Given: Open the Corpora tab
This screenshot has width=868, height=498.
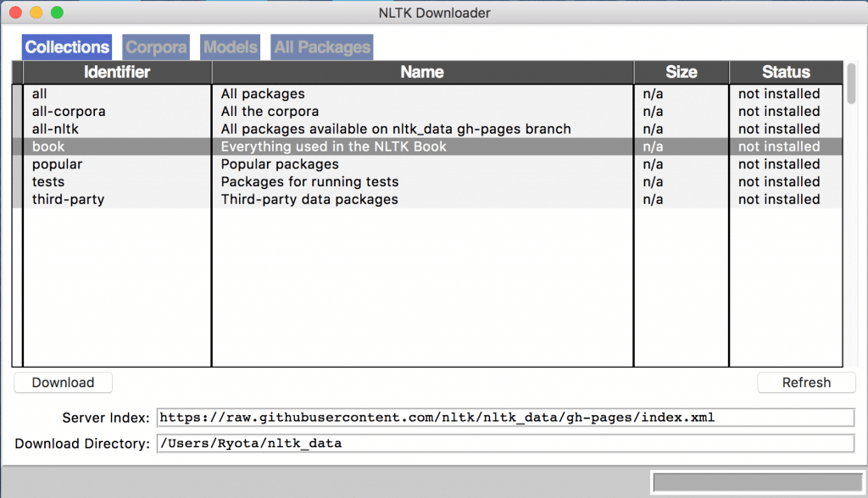Looking at the screenshot, I should pos(156,47).
